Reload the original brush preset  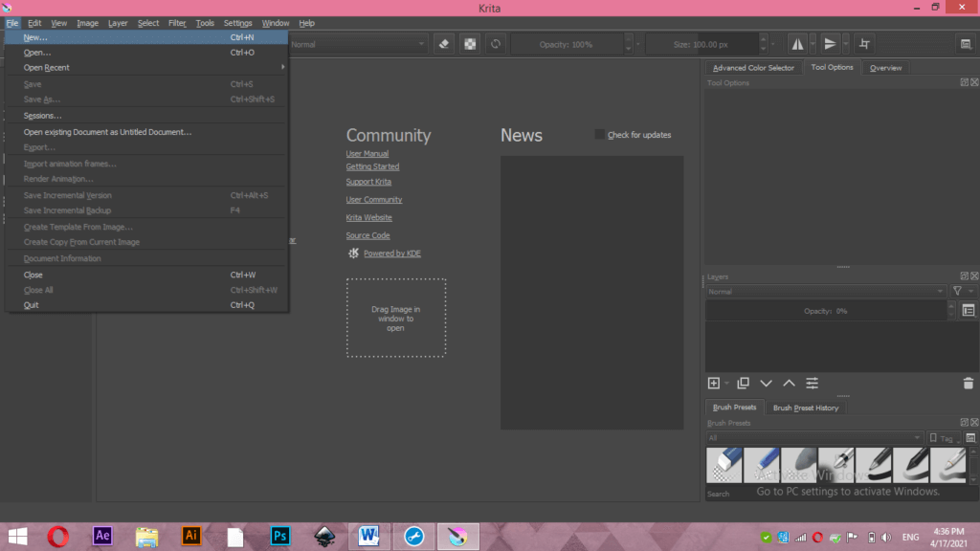495,44
